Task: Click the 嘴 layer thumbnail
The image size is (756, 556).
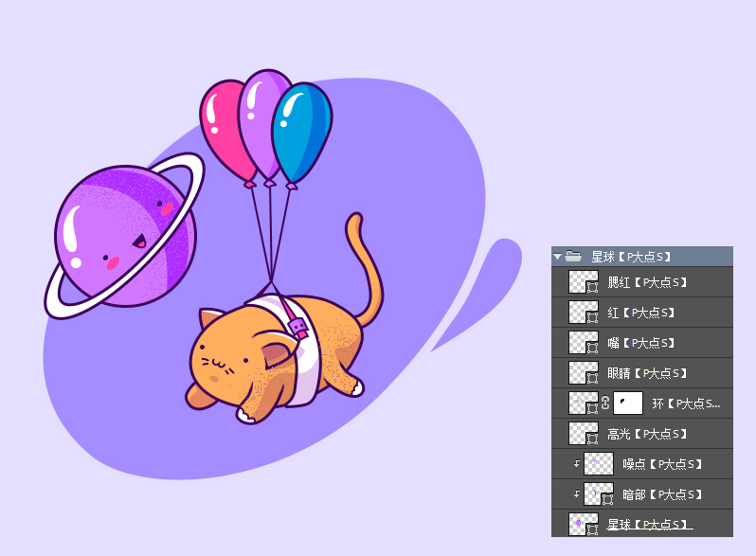Action: coord(583,343)
